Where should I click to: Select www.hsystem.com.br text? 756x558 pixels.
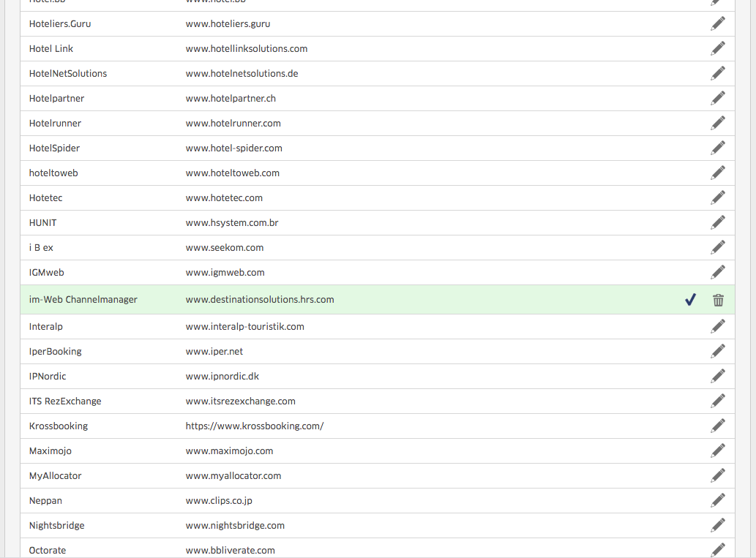(232, 222)
